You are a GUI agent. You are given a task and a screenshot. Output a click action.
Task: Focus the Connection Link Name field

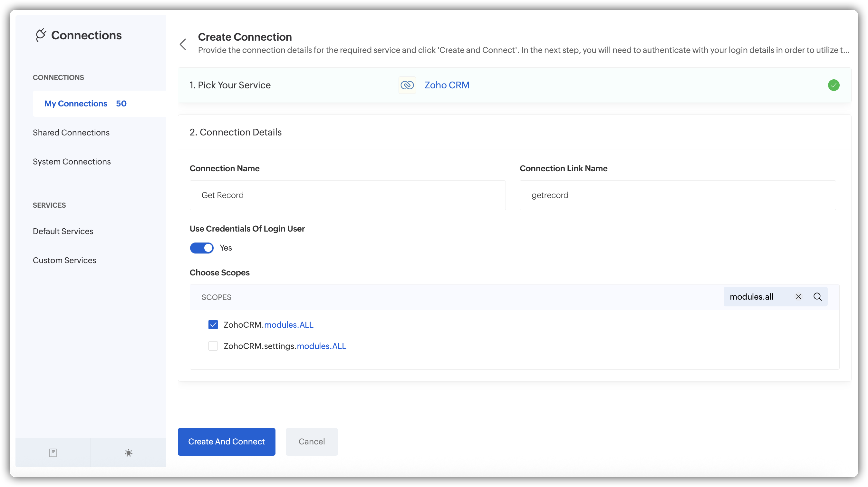[x=677, y=195]
